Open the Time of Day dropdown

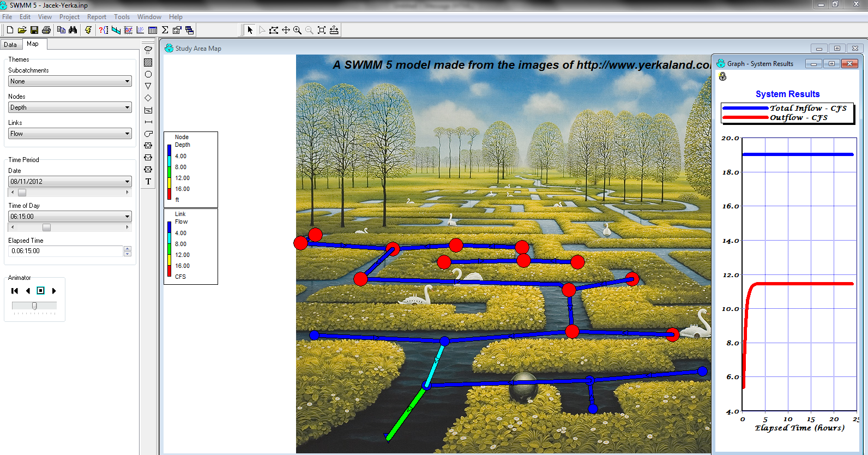(x=70, y=217)
